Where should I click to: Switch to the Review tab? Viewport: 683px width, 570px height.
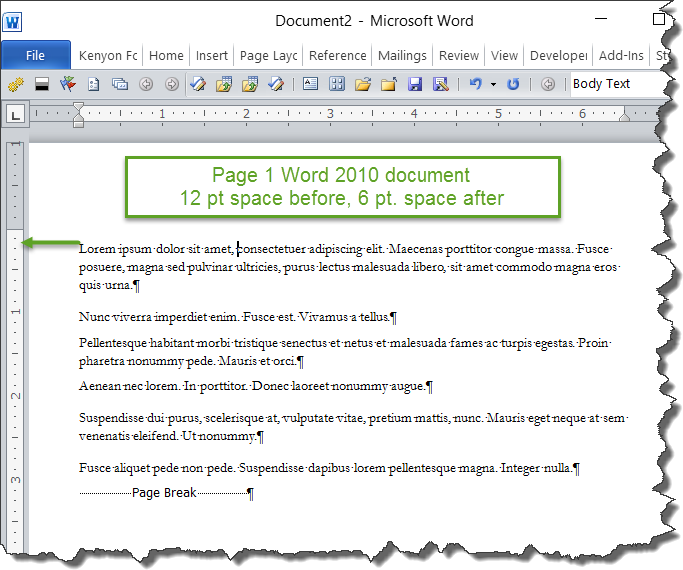pos(459,55)
